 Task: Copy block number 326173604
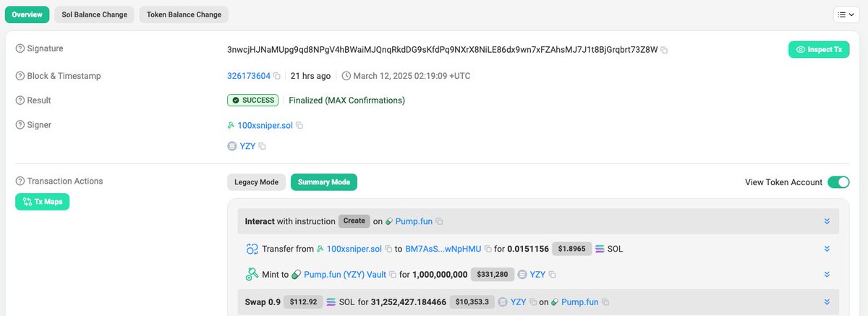coord(277,76)
